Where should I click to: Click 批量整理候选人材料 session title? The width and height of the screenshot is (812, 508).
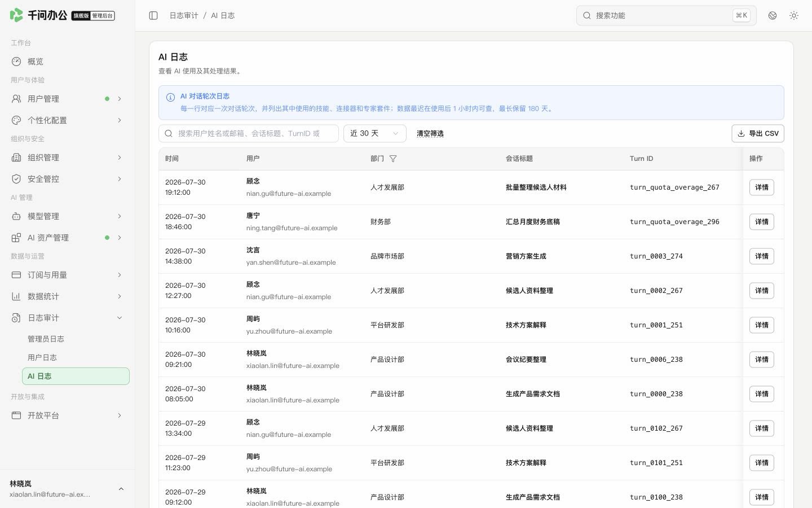point(536,187)
